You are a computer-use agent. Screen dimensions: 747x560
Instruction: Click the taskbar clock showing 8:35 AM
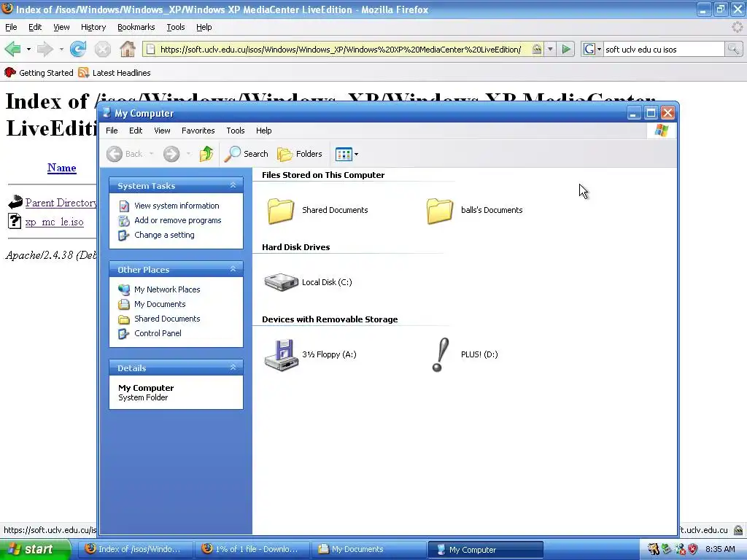[x=720, y=549]
